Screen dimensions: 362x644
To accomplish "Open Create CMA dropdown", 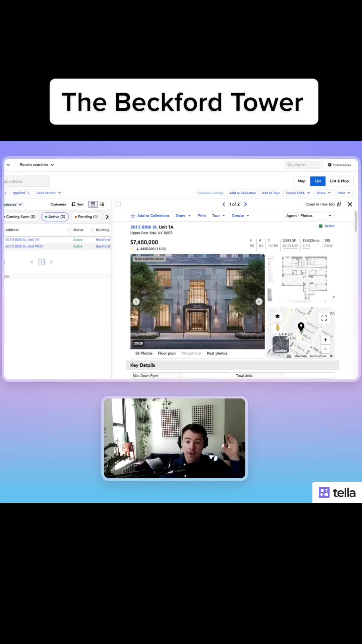I will 298,193.
